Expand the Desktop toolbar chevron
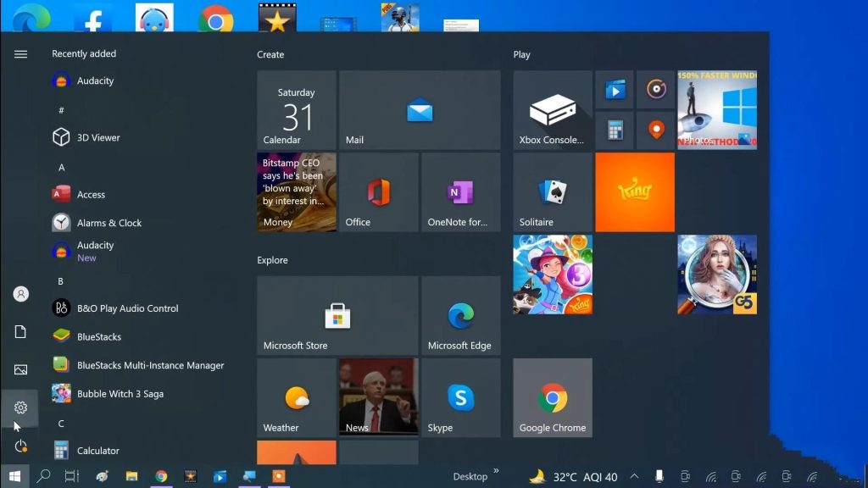This screenshot has height=488, width=868. tap(496, 471)
